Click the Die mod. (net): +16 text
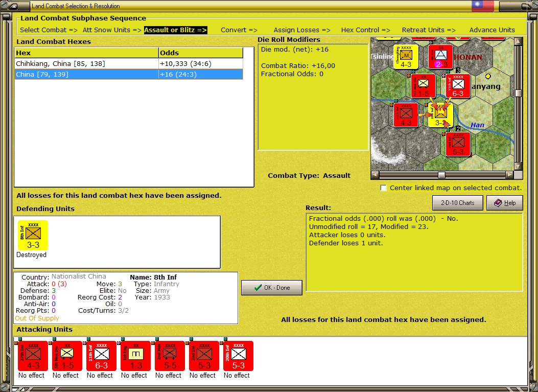Viewport: 538px width, 392px height. [x=295, y=50]
